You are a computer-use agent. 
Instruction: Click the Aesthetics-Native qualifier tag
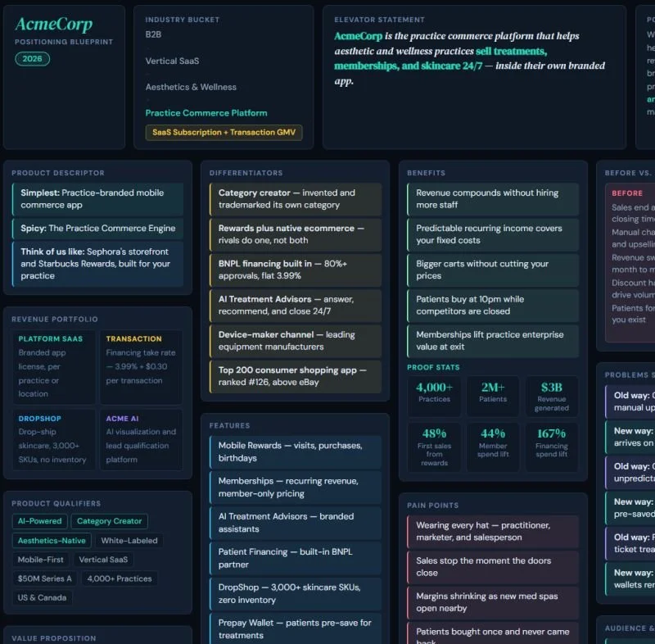click(52, 541)
